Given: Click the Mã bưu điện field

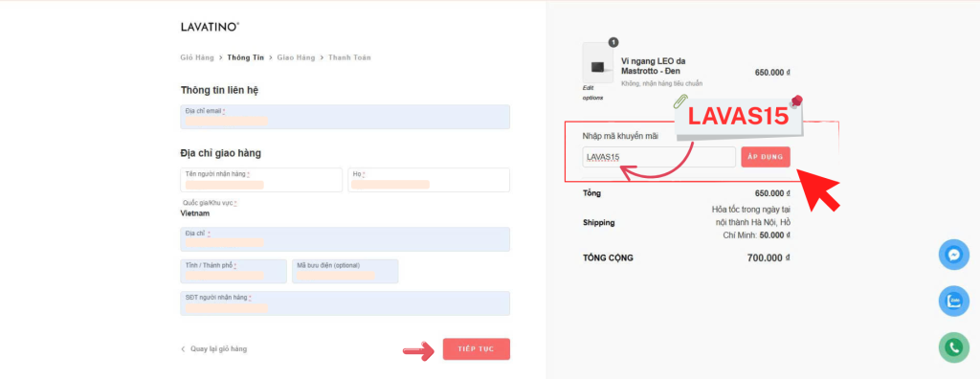Looking at the screenshot, I should coord(345,272).
